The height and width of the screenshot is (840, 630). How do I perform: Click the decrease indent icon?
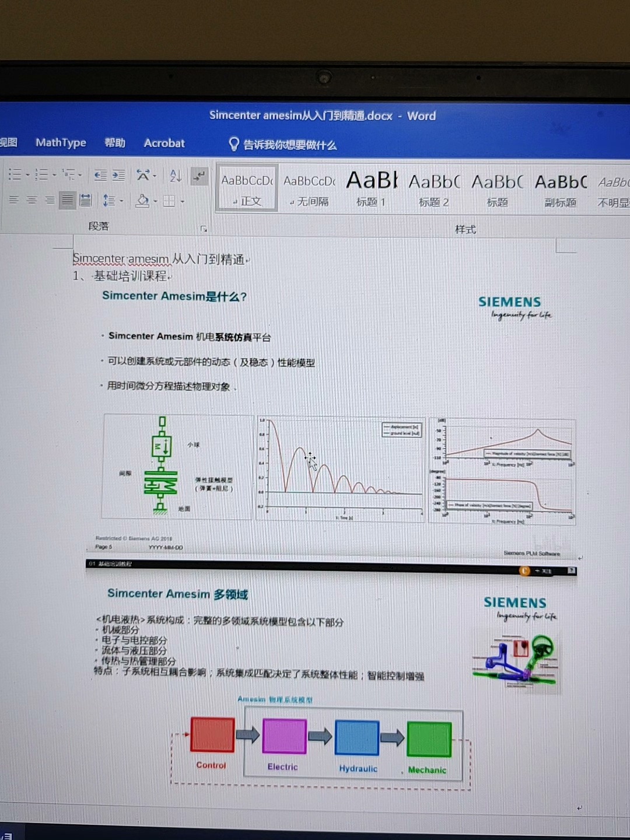[x=100, y=175]
